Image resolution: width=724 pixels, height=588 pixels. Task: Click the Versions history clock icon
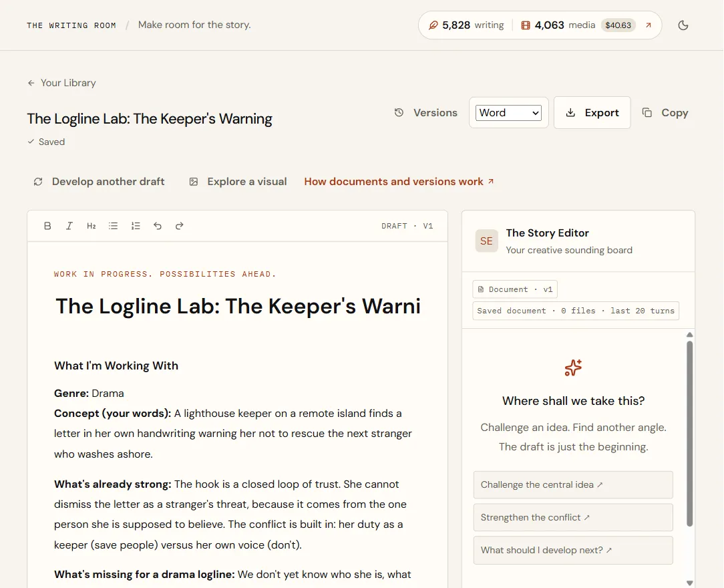coord(399,113)
